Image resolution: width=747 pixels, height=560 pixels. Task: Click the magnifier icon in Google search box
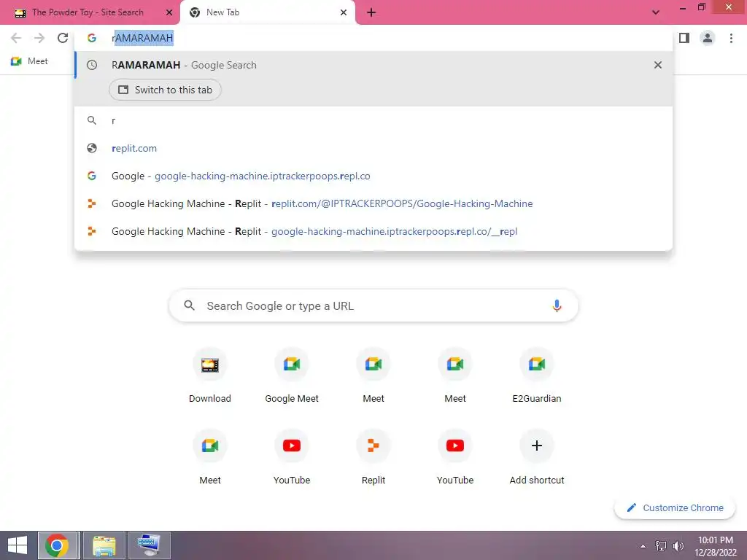[189, 306]
